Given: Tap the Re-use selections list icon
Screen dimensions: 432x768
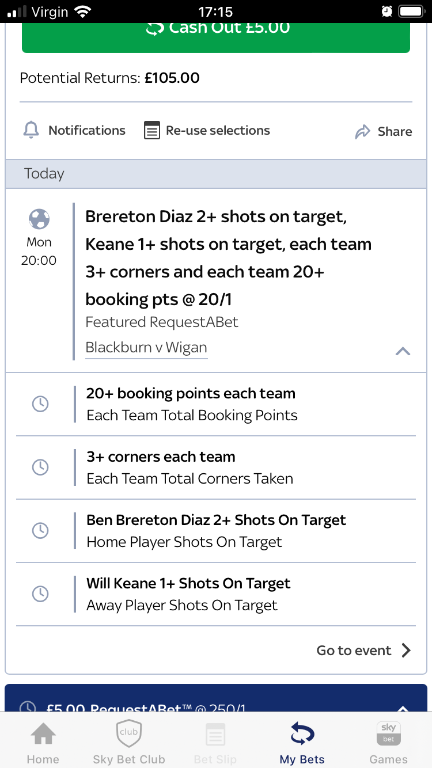Looking at the screenshot, I should pos(152,130).
